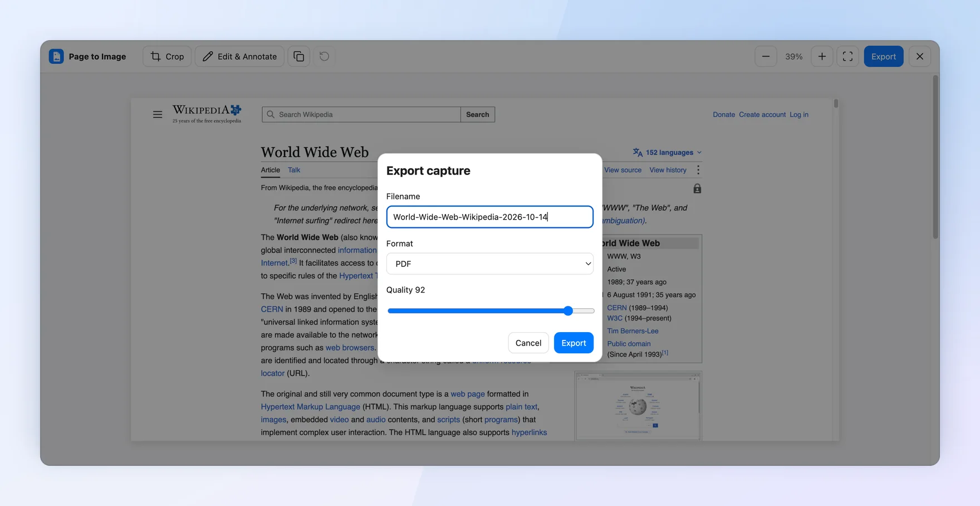Copy capture to clipboard icon
This screenshot has width=980, height=506.
(x=299, y=56)
